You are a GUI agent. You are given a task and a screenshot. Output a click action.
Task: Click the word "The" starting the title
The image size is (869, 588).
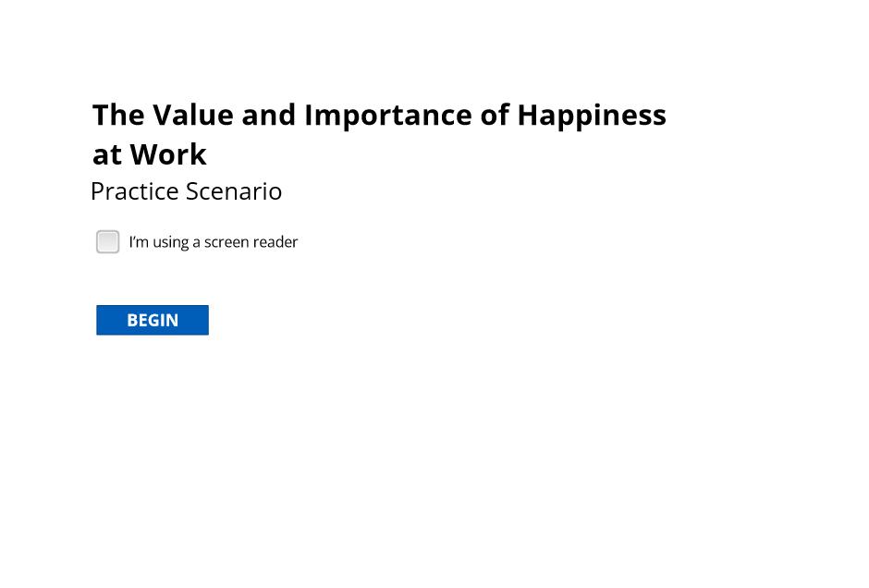118,115
